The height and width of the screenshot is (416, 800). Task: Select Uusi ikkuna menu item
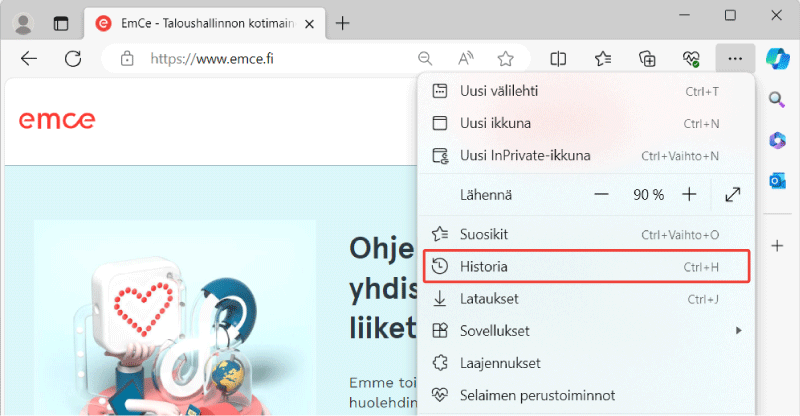click(x=586, y=124)
